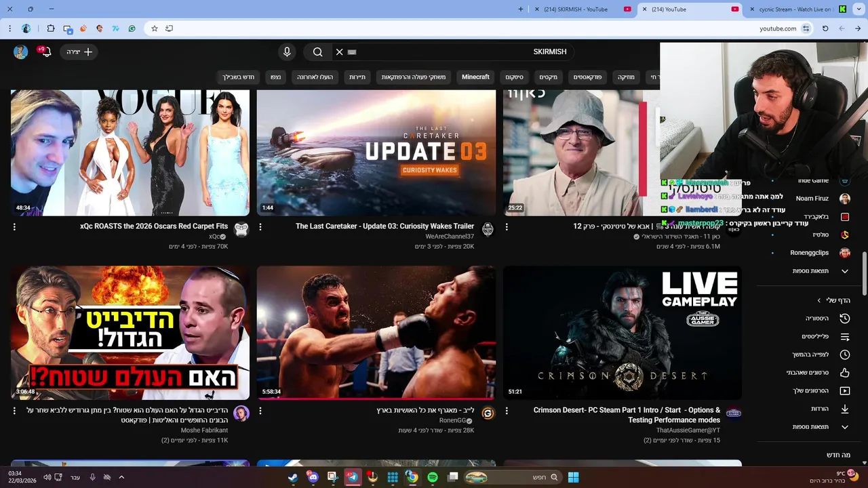Toggle taskbar volume icon
This screenshot has width=868, height=488.
pos(47,477)
